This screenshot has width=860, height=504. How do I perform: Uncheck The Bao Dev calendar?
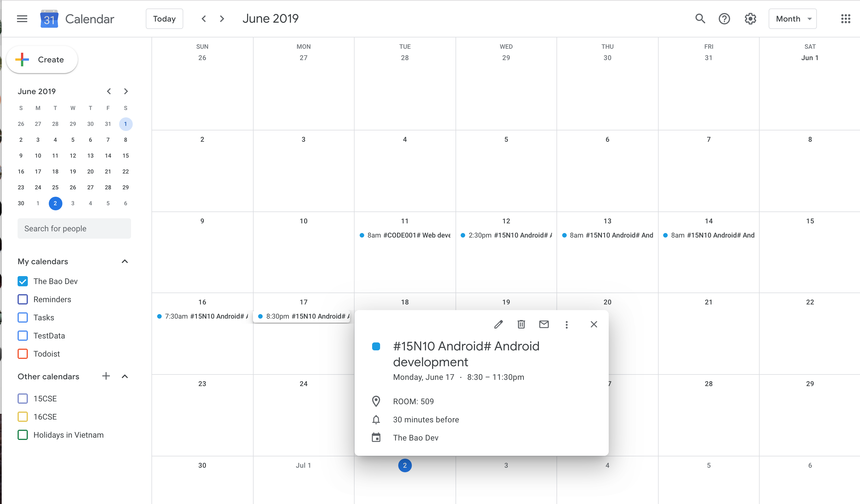tap(22, 281)
